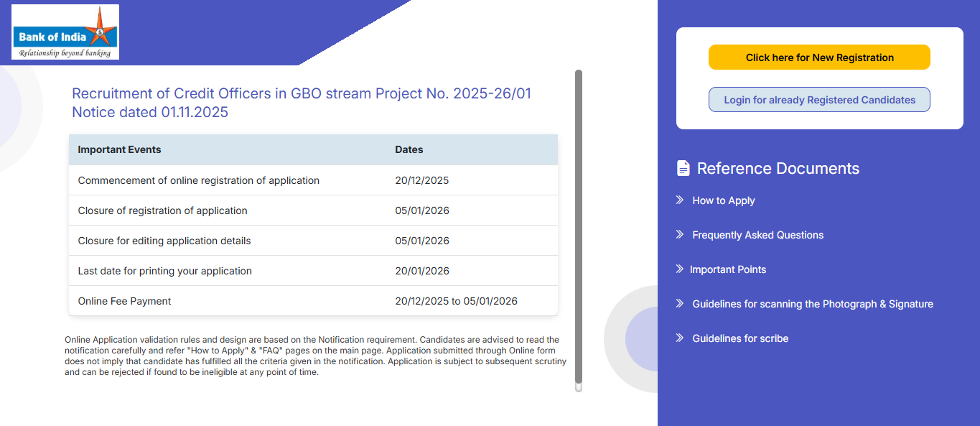View the Important Points document
The width and height of the screenshot is (980, 426).
click(x=727, y=269)
